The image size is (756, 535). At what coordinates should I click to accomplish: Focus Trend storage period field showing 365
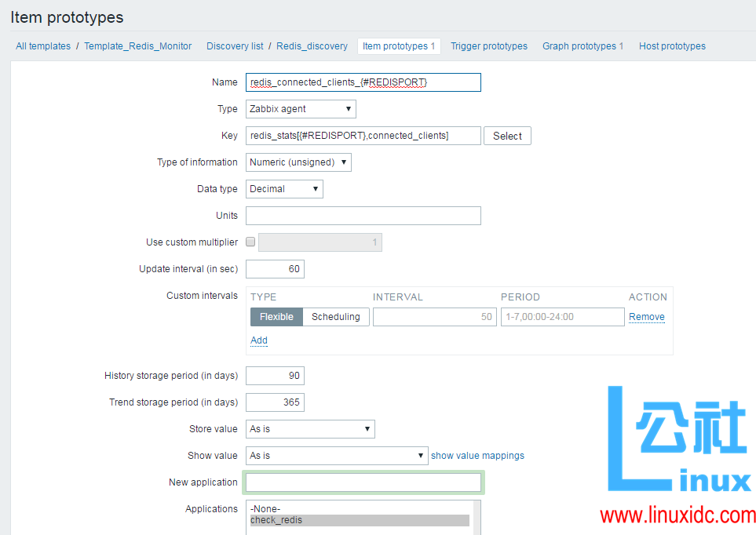[x=275, y=402]
